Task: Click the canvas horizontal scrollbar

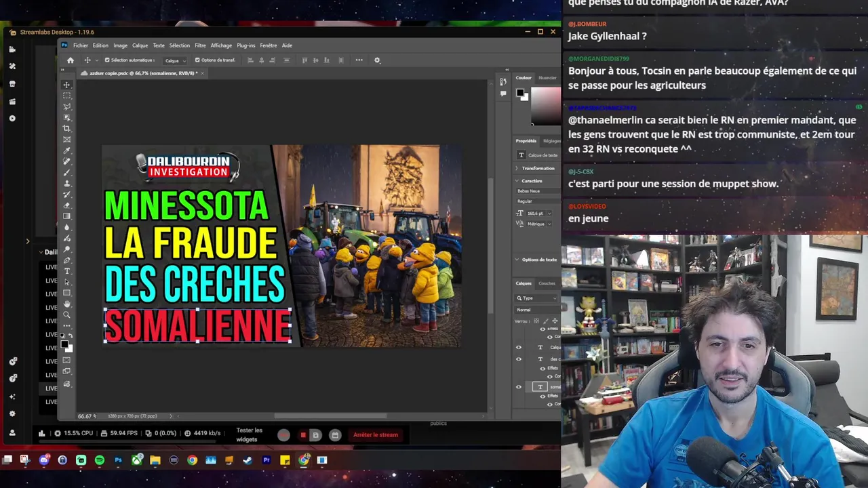Action: pos(330,416)
